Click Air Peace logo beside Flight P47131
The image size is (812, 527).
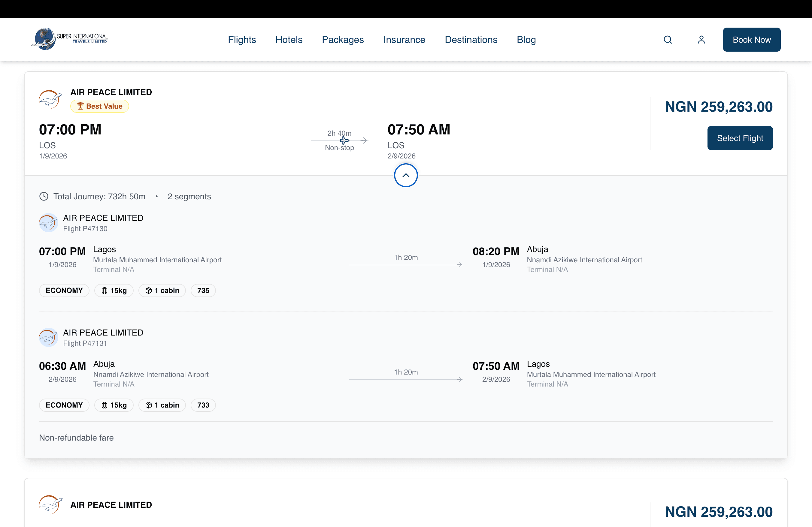[x=48, y=337]
